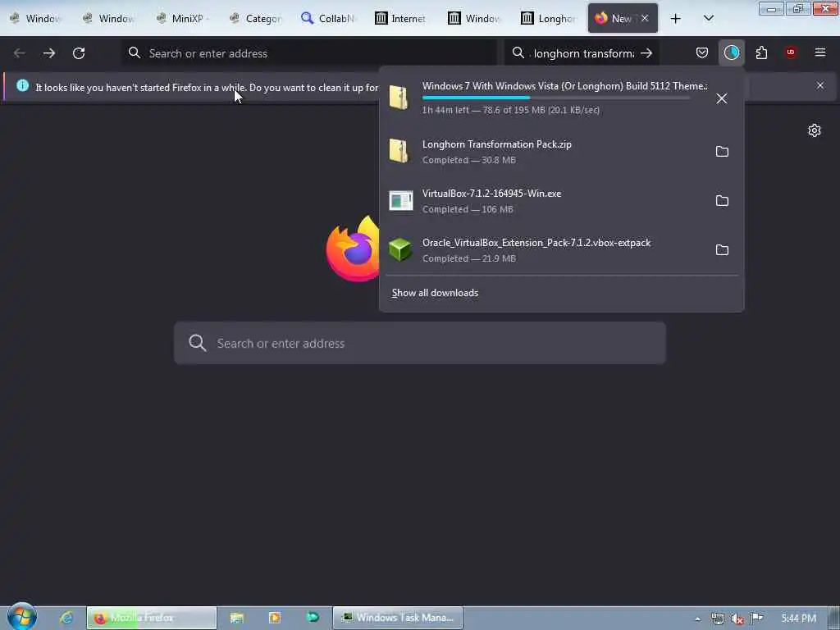Focus the longhorn transforma search box
Screen dimensions: 840x630
[583, 53]
